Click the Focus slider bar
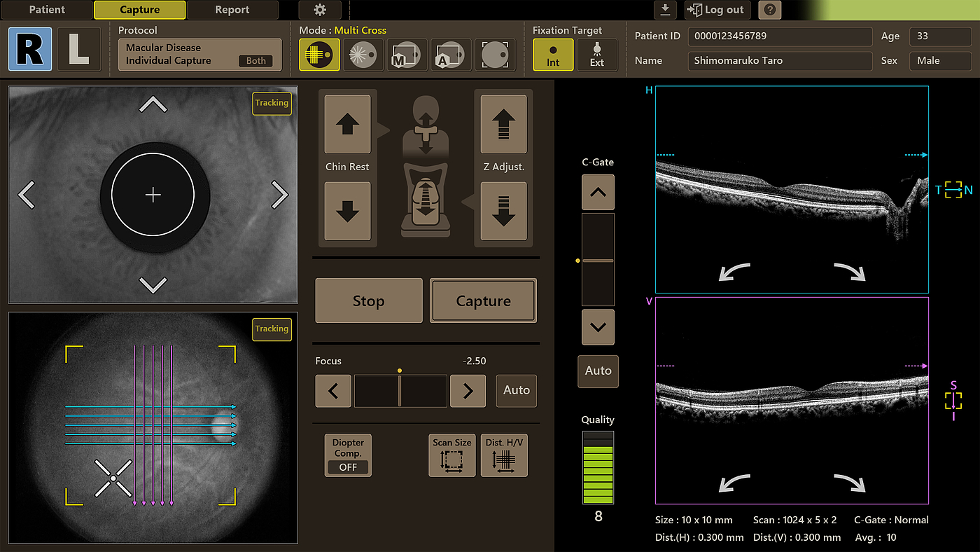 pos(400,391)
